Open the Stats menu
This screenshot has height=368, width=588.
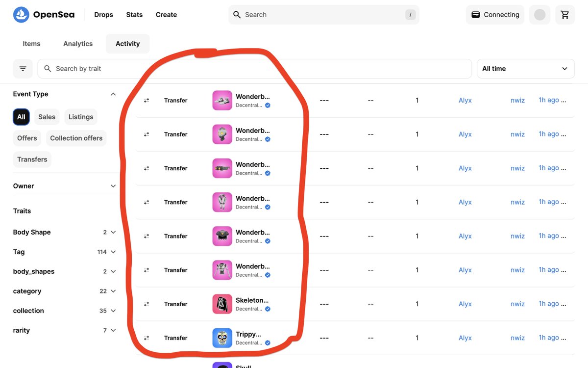(134, 15)
